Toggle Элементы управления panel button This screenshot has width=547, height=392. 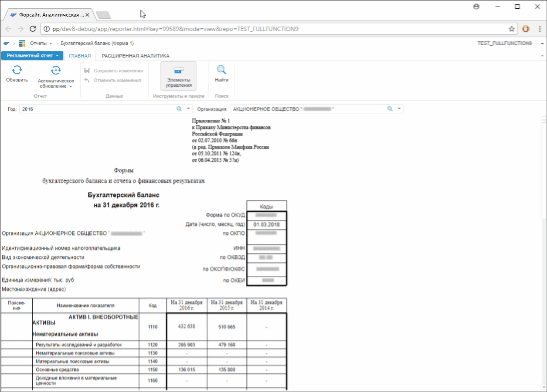[178, 76]
